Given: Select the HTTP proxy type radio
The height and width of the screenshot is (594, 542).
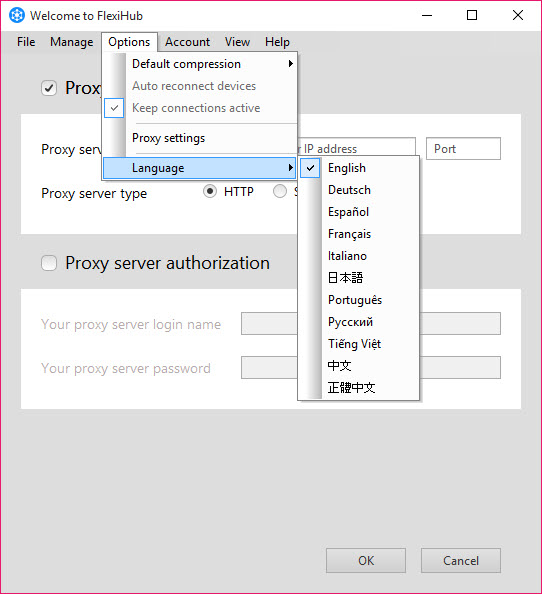Looking at the screenshot, I should (210, 191).
